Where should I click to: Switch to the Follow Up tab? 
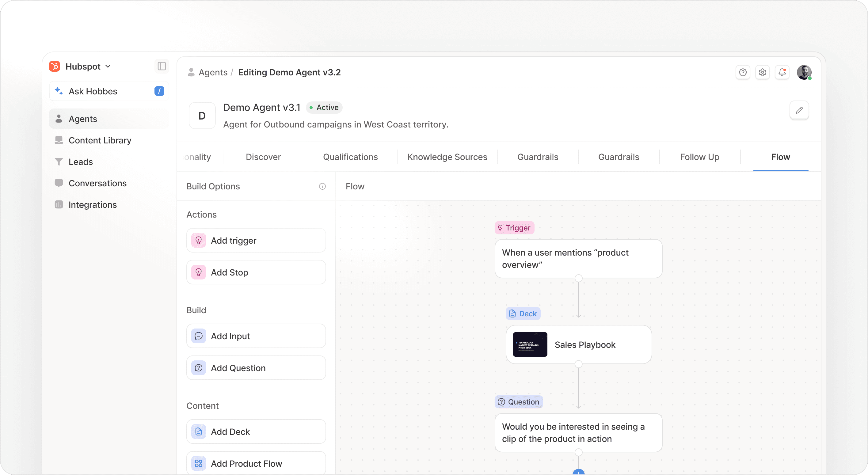(x=699, y=157)
